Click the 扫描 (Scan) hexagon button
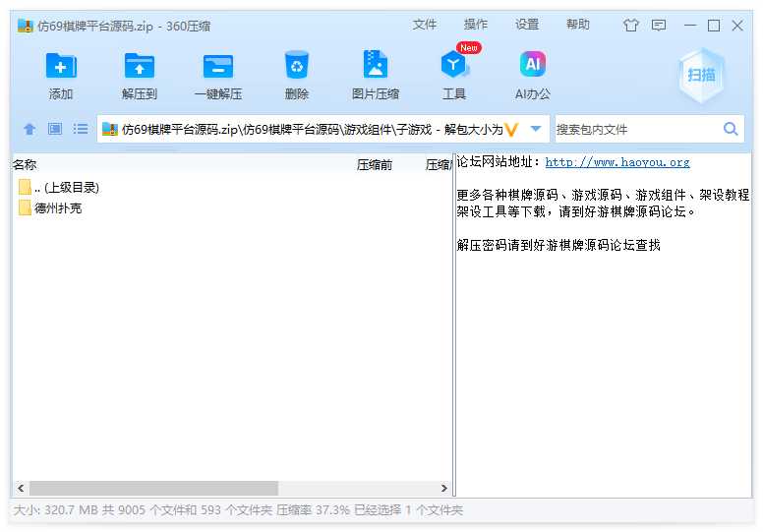Viewport: 763px width, 532px height. point(701,75)
